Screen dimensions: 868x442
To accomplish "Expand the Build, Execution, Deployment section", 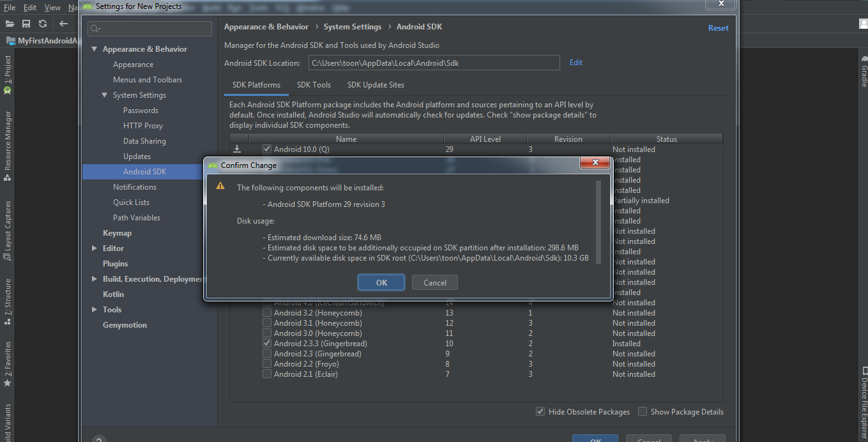I will coord(94,278).
